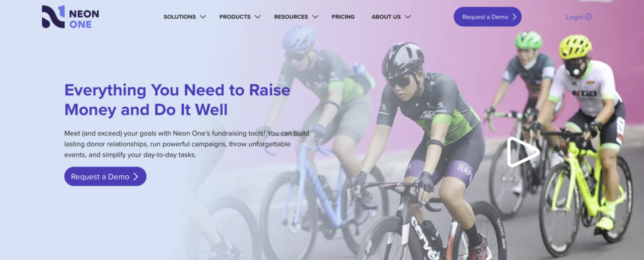
Task: Click the user icon beside Login
Action: coord(589,17)
